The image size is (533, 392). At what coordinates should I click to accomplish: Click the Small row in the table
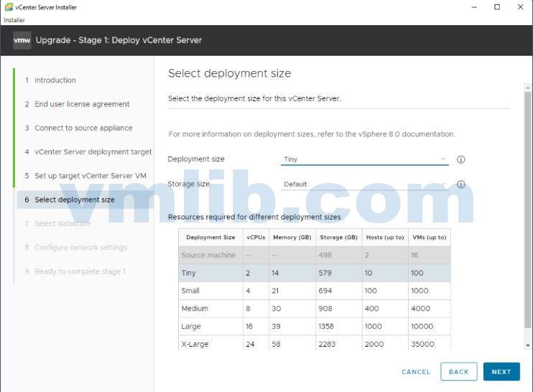coord(315,291)
